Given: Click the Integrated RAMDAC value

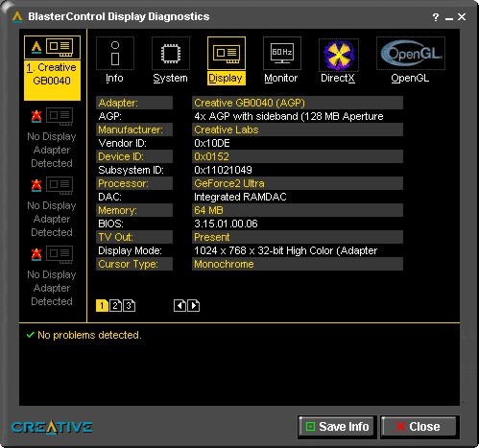Looking at the screenshot, I should [x=240, y=197].
